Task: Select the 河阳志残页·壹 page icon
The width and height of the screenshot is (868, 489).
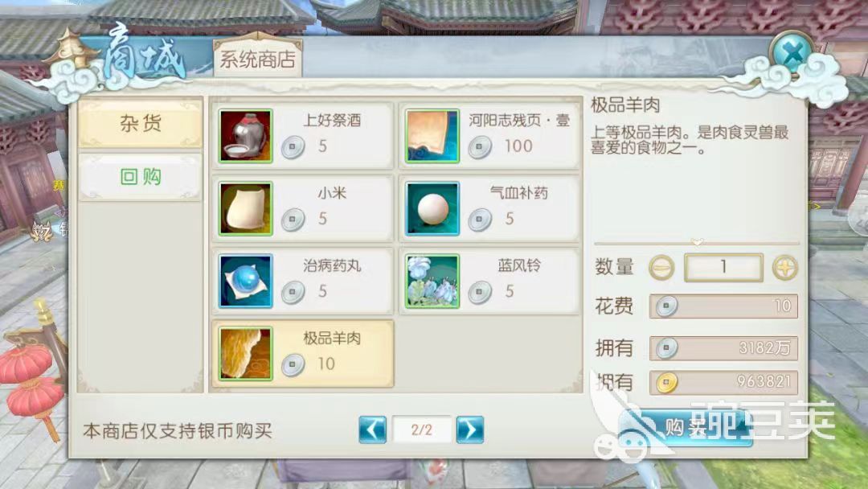Action: point(432,136)
